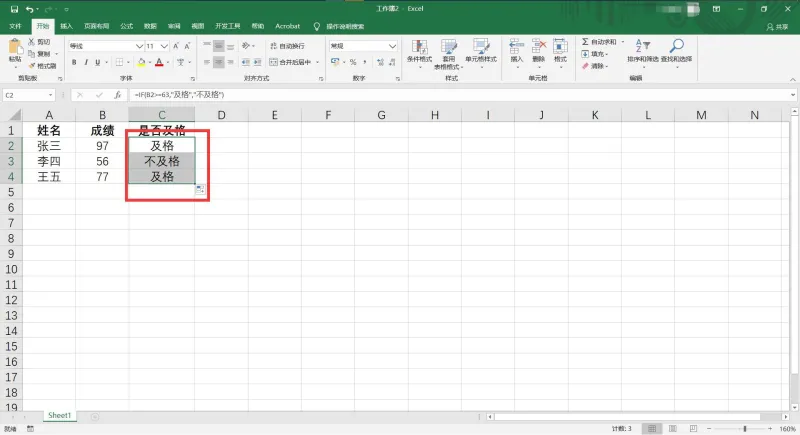Click the Format Painter (格式刷) button
Screen dimensions: 800x435
tap(42, 66)
